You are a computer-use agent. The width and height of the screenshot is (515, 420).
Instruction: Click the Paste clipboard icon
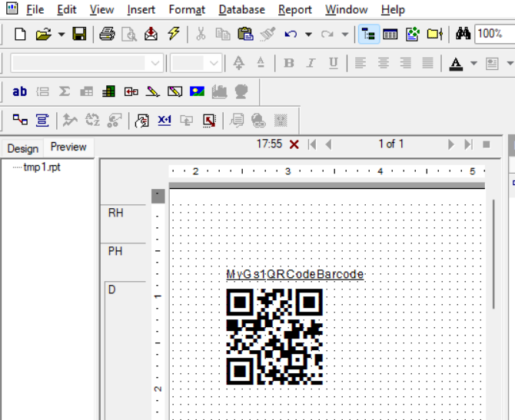pos(245,34)
